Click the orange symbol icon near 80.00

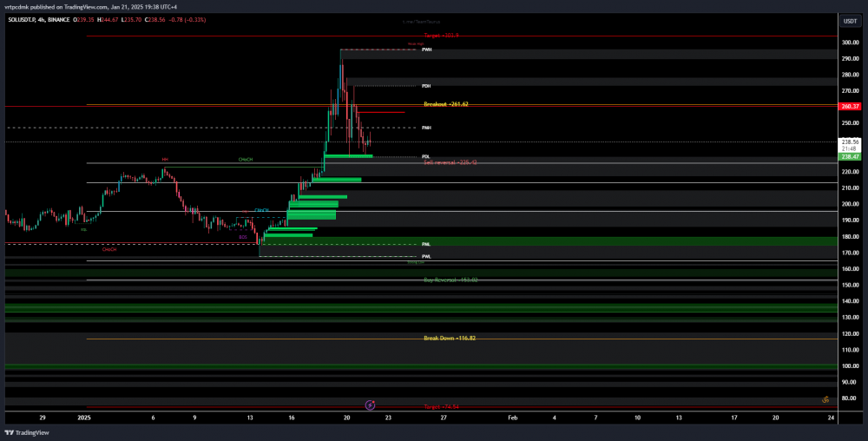pos(825,399)
